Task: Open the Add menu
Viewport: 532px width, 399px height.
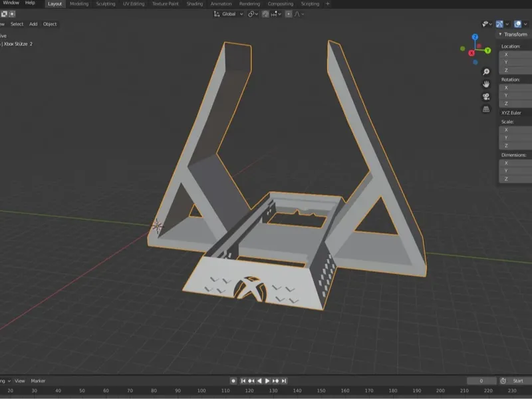Action: (x=33, y=24)
